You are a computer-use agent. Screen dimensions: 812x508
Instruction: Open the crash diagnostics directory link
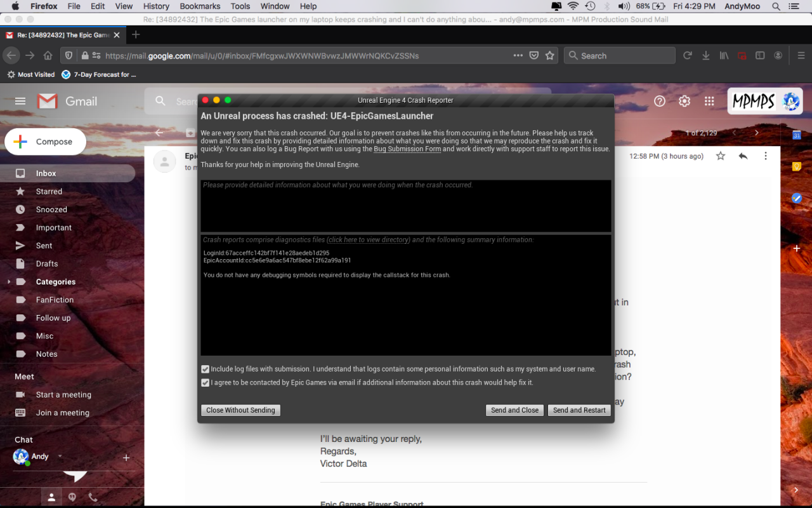tap(369, 240)
